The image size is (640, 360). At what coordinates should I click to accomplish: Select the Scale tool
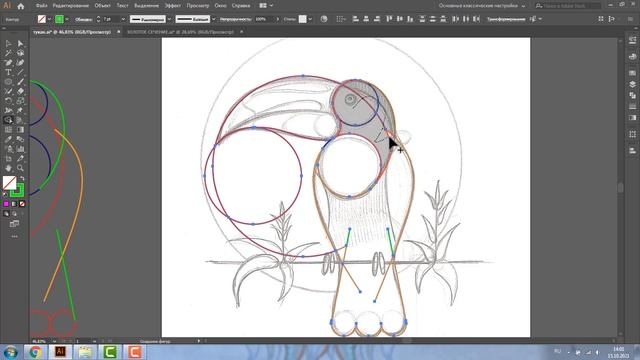pyautogui.click(x=20, y=101)
